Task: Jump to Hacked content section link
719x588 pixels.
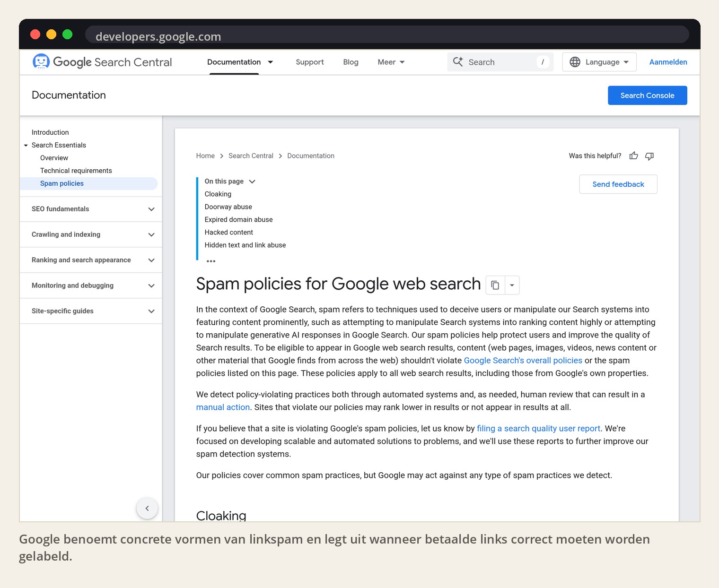Action: coord(229,233)
